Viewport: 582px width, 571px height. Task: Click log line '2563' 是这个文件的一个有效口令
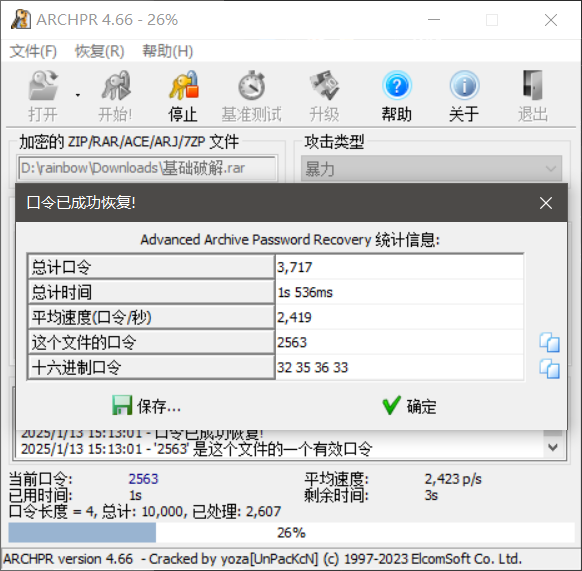click(x=196, y=449)
